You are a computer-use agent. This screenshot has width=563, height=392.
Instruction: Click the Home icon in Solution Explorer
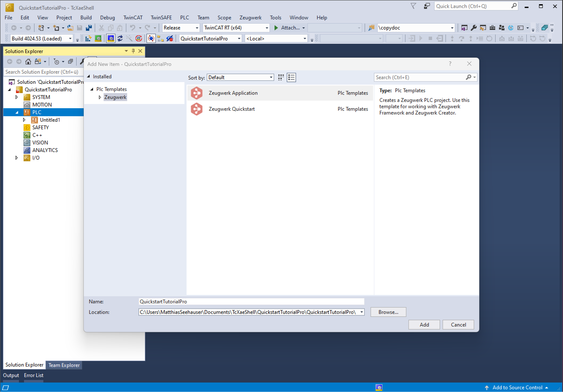click(x=28, y=61)
